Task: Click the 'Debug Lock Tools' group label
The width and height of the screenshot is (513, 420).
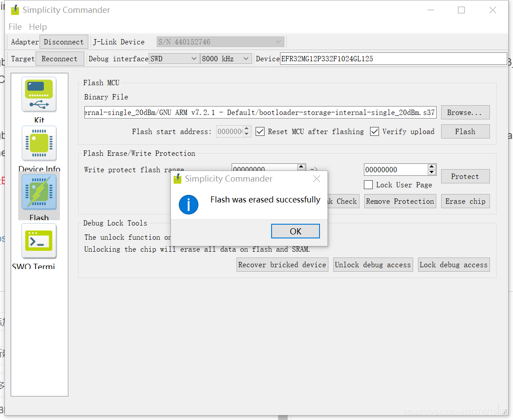Action: (x=115, y=223)
